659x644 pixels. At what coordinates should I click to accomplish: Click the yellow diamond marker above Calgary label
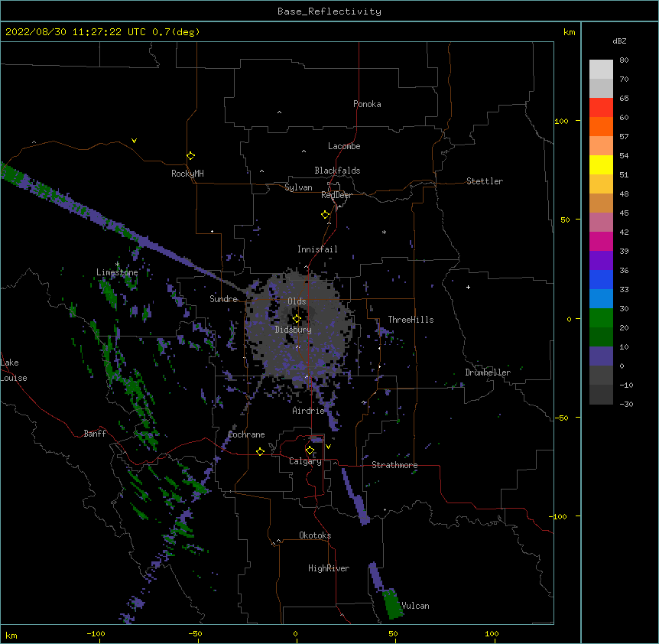click(310, 450)
